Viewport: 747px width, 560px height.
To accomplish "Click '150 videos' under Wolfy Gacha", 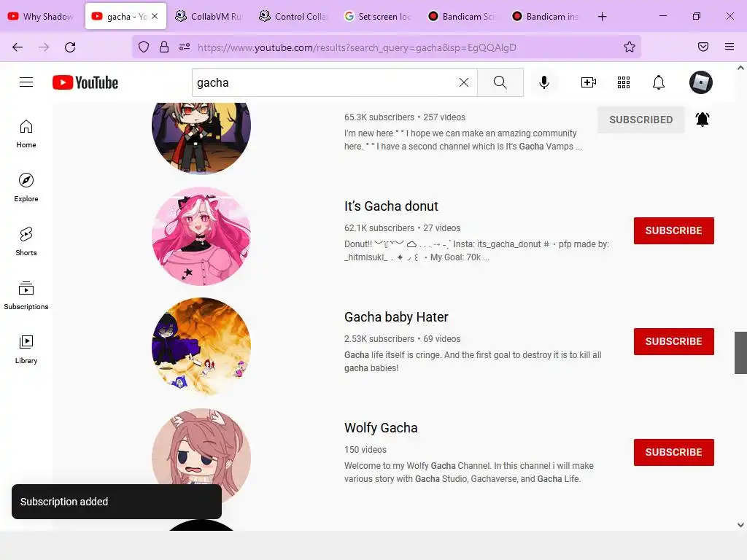I will pos(365,449).
